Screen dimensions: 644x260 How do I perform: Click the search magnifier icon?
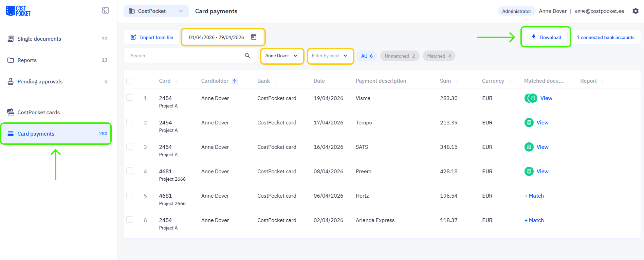(x=247, y=56)
